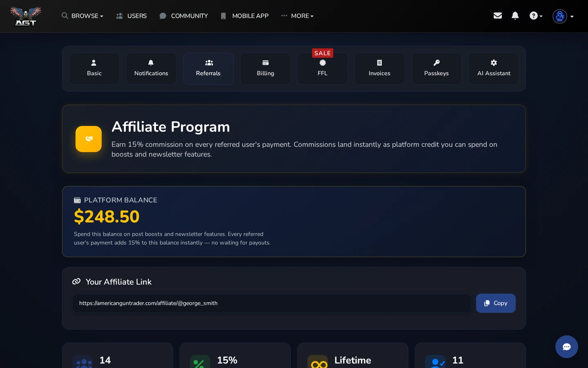Click the AGT eagle logo

click(x=25, y=16)
